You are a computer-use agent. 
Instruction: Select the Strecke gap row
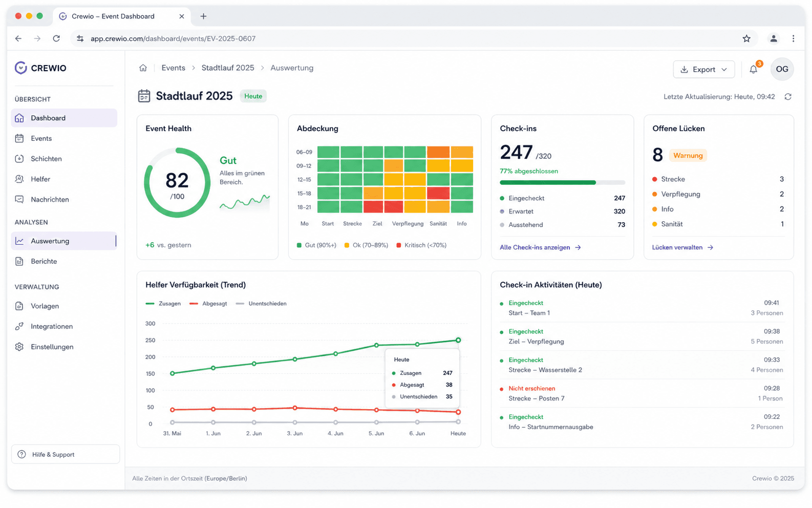(718, 179)
